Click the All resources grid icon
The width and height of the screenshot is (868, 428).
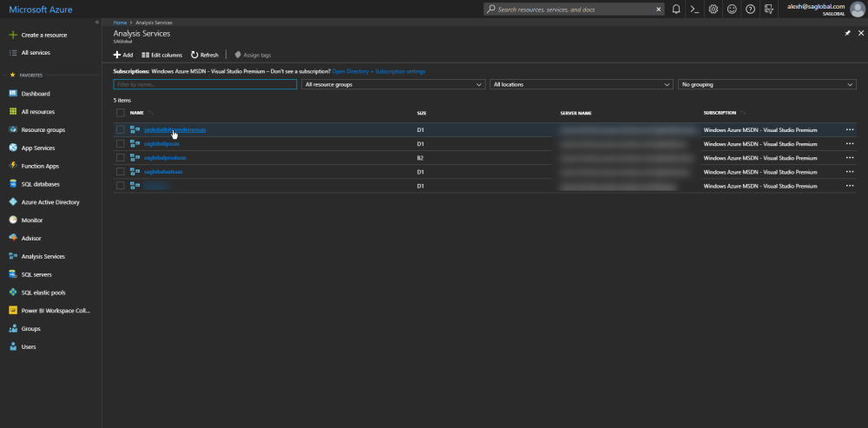13,111
